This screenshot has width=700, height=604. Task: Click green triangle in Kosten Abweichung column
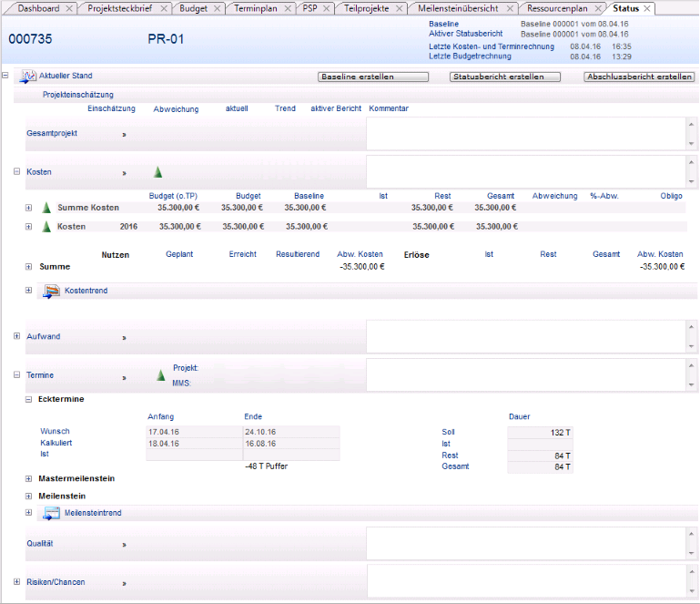[x=158, y=172]
